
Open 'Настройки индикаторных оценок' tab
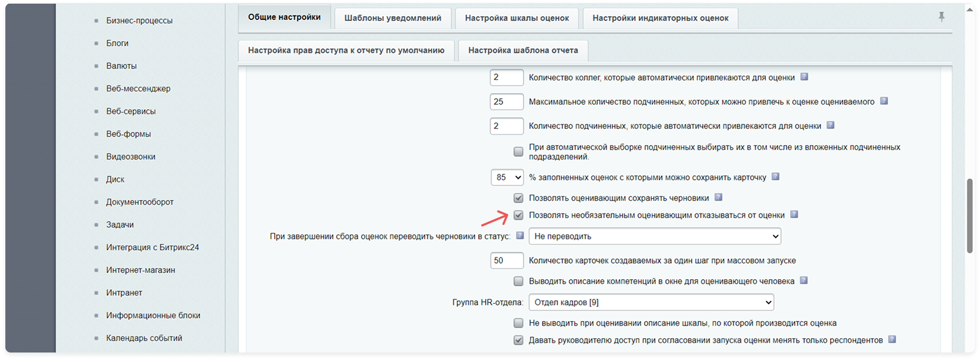(660, 18)
